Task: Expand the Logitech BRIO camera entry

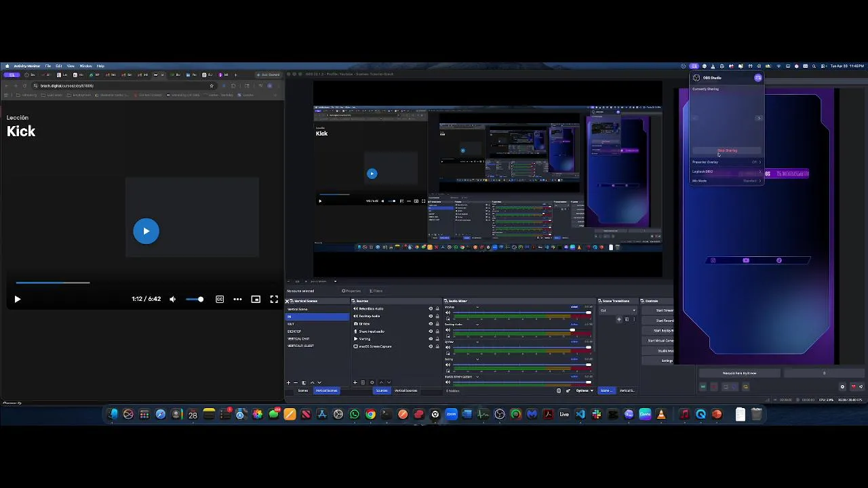Action: click(x=727, y=171)
